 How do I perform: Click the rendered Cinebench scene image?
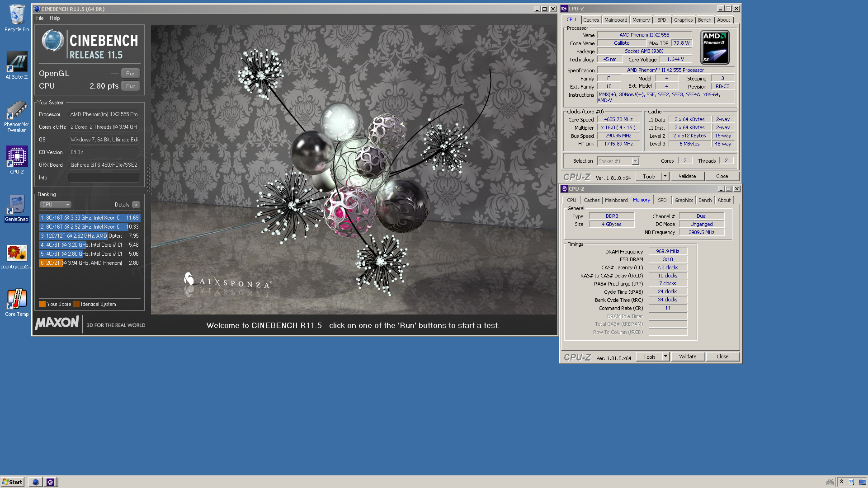pyautogui.click(x=354, y=169)
